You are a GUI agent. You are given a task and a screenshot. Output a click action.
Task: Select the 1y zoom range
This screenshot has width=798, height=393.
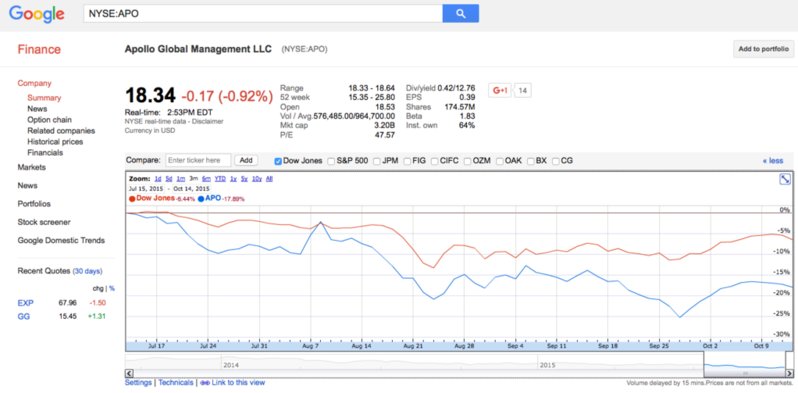[x=233, y=179]
